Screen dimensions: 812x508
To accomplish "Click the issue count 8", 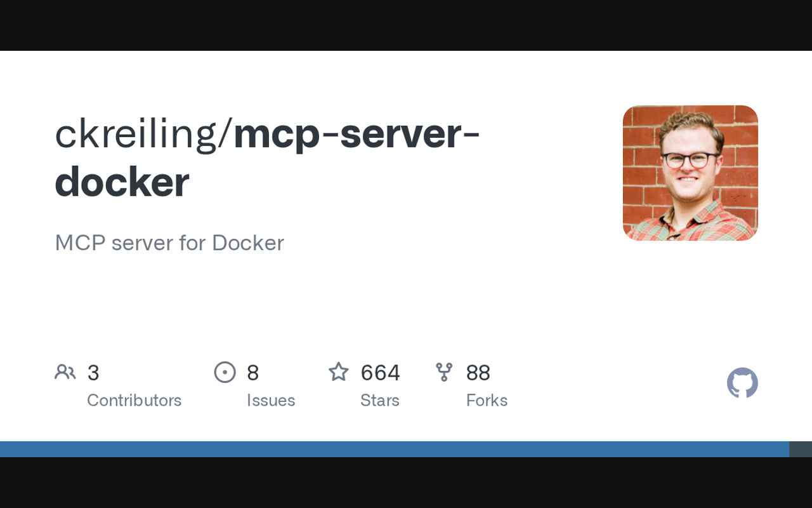I will point(252,373).
